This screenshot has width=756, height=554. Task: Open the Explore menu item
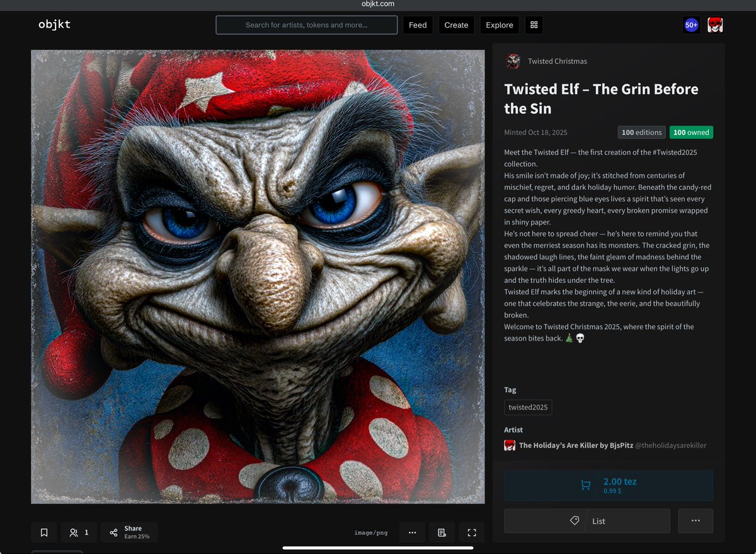click(500, 25)
